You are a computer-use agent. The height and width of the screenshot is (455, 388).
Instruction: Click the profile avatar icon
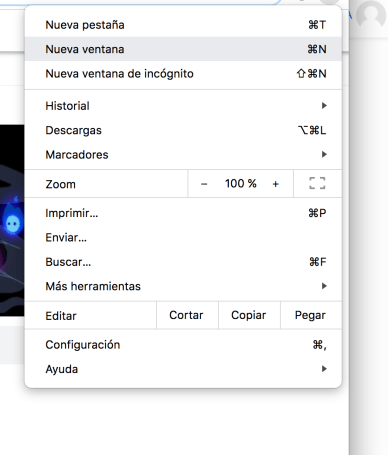[371, 14]
